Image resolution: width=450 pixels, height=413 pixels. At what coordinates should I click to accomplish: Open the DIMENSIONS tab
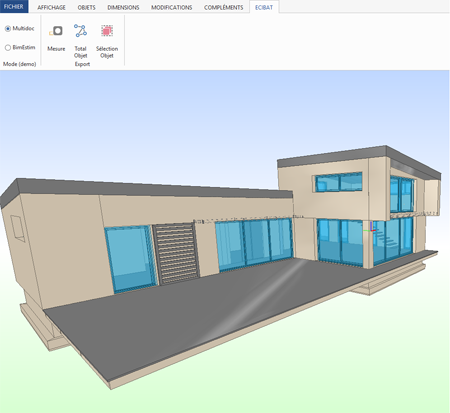pos(123,7)
